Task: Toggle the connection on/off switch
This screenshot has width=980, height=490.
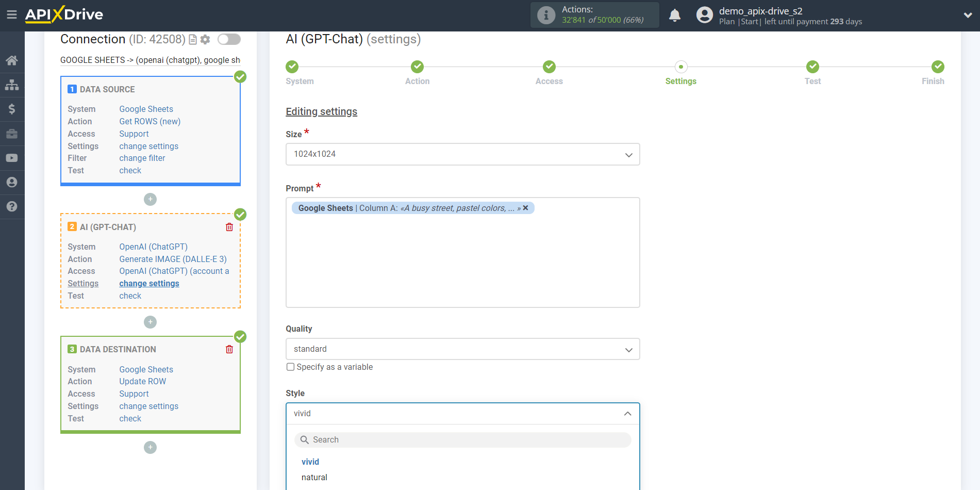Action: click(229, 39)
